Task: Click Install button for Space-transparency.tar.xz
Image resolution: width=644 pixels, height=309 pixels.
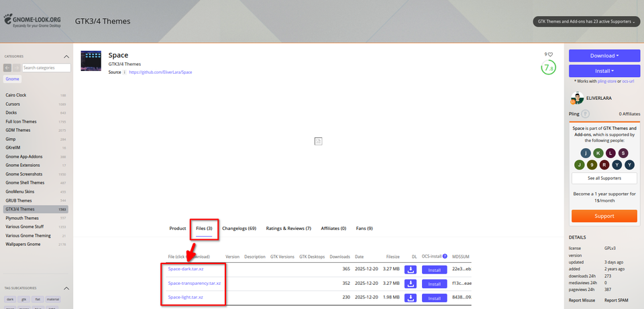Action: click(x=434, y=284)
